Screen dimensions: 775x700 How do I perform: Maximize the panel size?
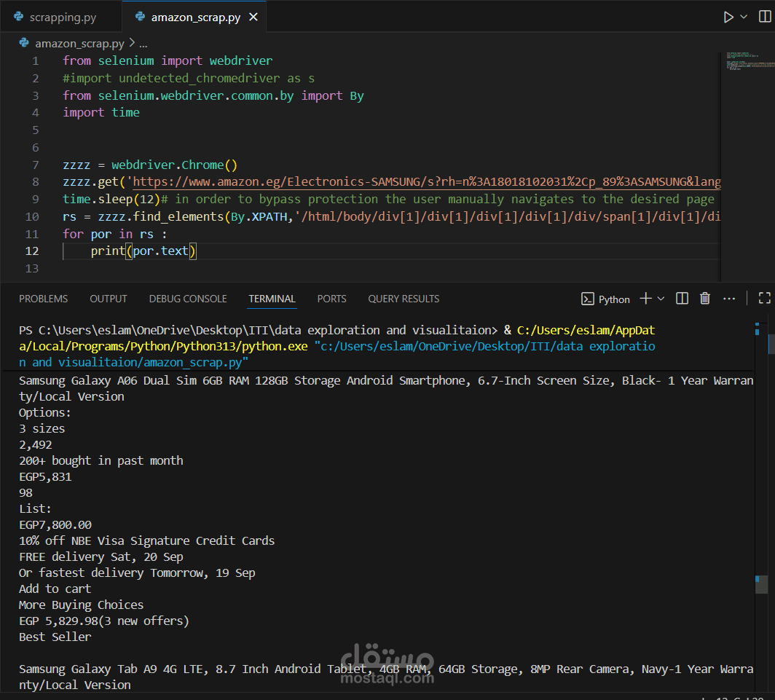coord(765,298)
